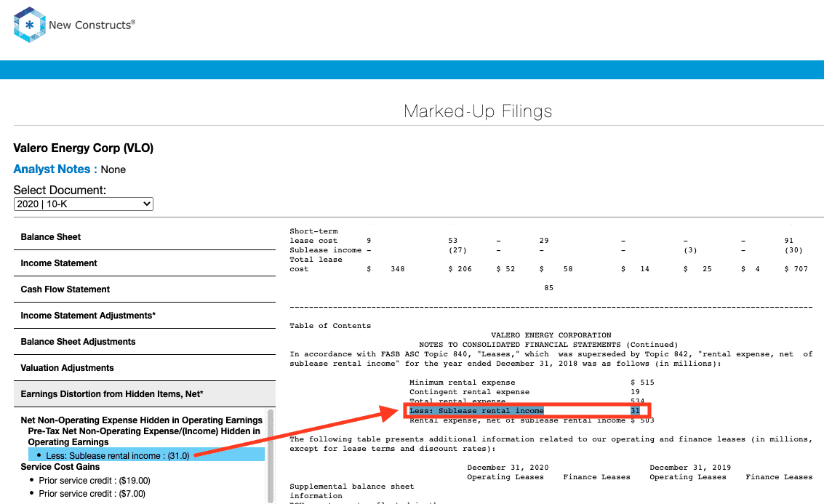Click the 'Marked-Up Filings' page title
This screenshot has height=504, width=824.
click(478, 111)
